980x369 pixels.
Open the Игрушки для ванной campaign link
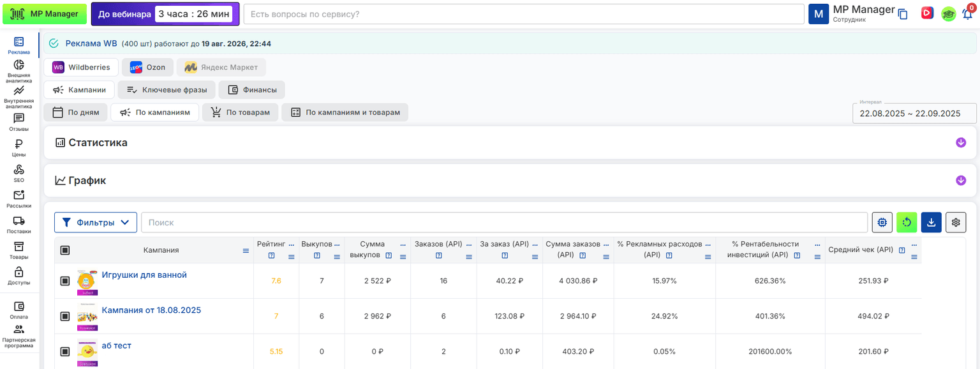[x=144, y=275]
